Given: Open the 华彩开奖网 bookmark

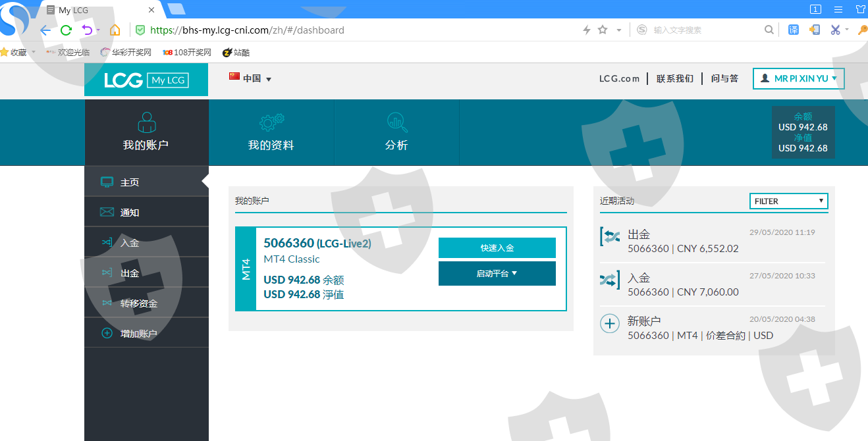Looking at the screenshot, I should click(x=126, y=52).
